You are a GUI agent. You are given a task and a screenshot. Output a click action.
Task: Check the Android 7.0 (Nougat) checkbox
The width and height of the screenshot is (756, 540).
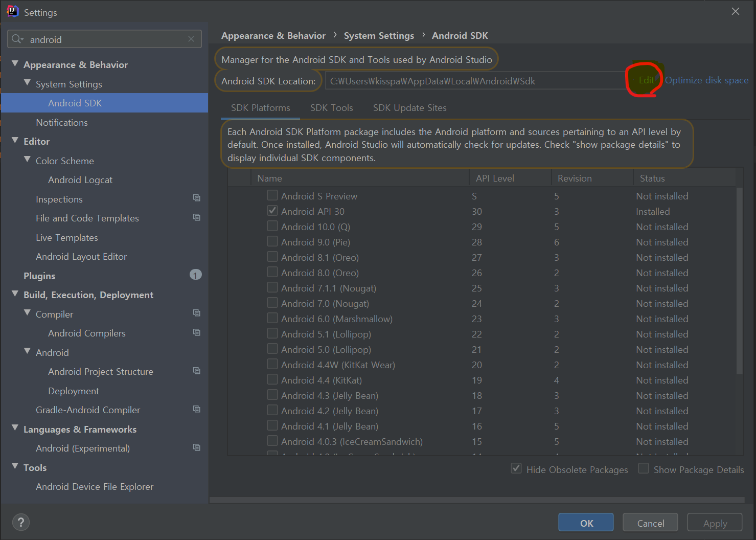pyautogui.click(x=272, y=303)
